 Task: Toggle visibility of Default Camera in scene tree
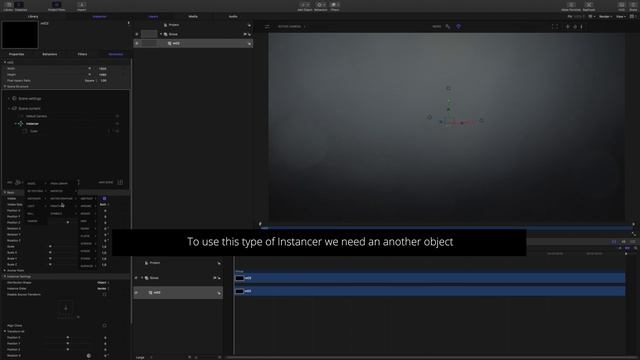(x=117, y=116)
